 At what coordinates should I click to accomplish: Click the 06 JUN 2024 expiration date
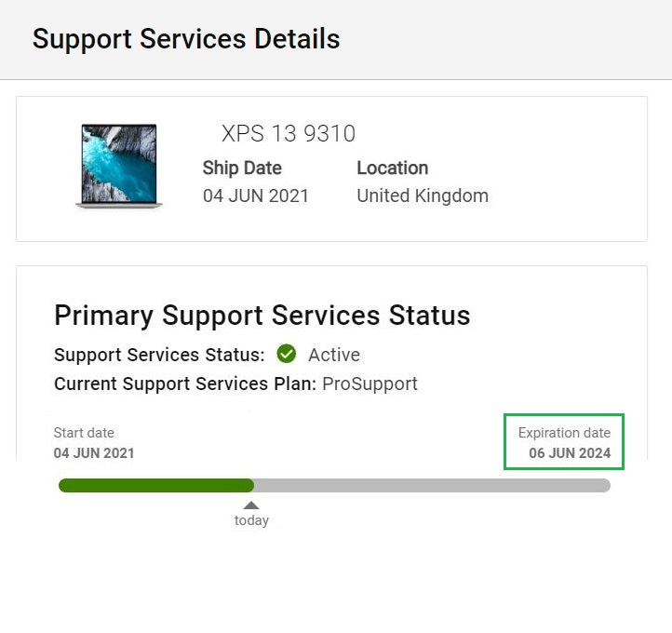click(570, 453)
